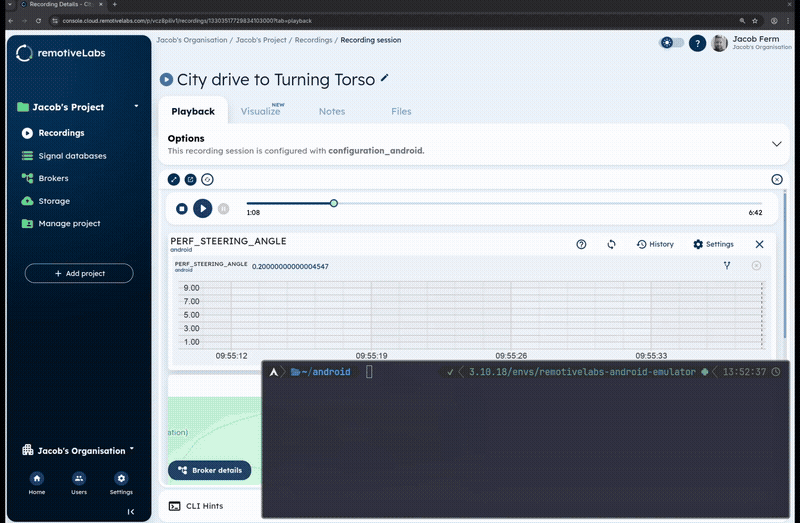This screenshot has height=523, width=800.
Task: Pause the playback
Action: click(223, 209)
